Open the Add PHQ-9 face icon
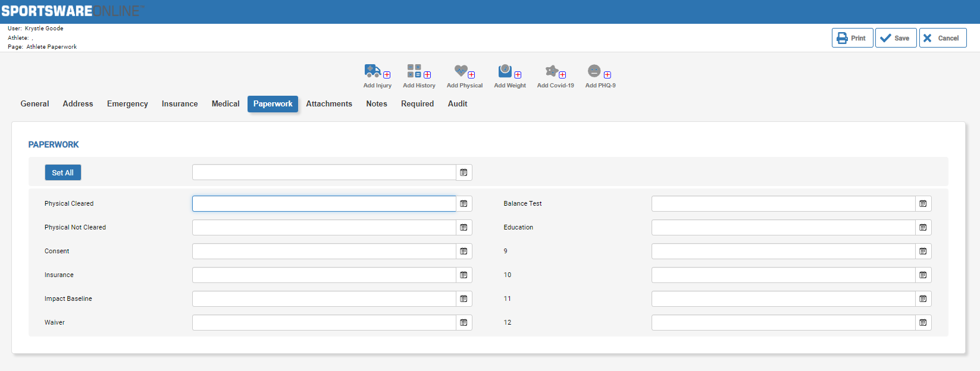Viewport: 980px width, 371px height. pos(594,71)
